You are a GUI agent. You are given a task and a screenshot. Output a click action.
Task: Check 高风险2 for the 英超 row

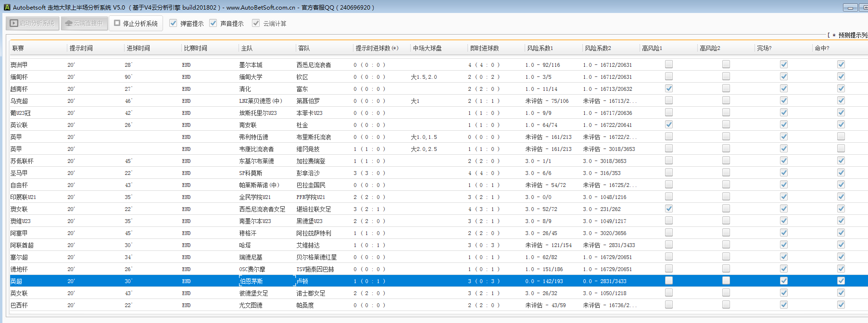pos(726,281)
